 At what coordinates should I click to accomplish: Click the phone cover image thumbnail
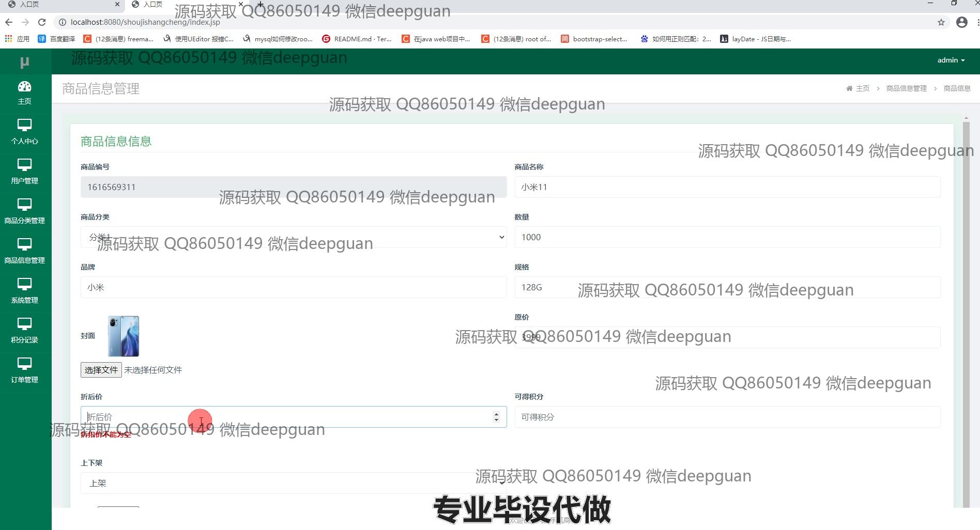point(124,336)
